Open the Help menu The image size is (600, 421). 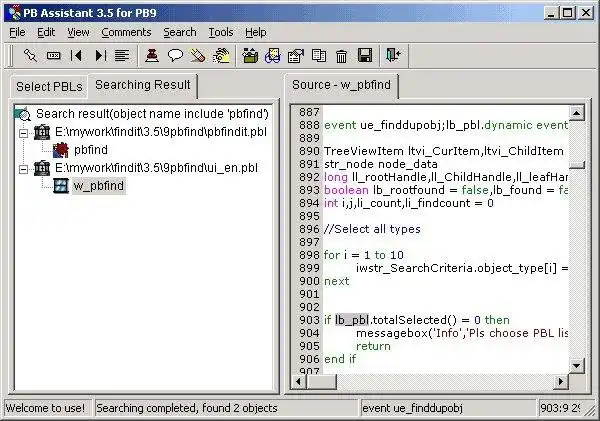click(x=256, y=33)
